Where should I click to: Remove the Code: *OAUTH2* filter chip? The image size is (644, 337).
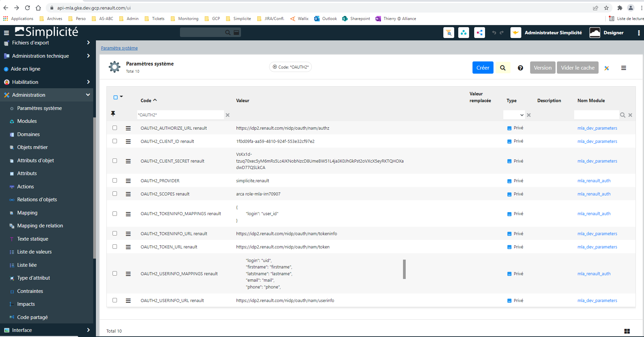[x=275, y=67]
